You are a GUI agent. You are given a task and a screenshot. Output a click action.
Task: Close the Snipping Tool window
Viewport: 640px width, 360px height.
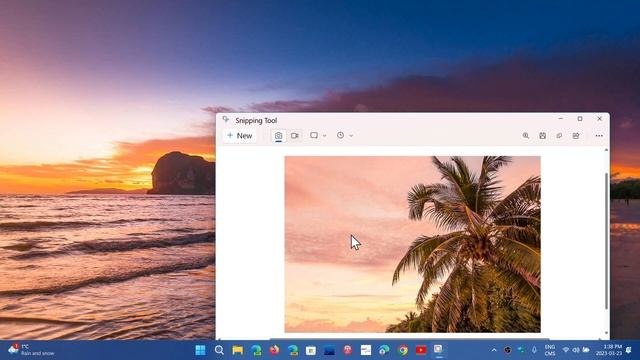tap(600, 119)
